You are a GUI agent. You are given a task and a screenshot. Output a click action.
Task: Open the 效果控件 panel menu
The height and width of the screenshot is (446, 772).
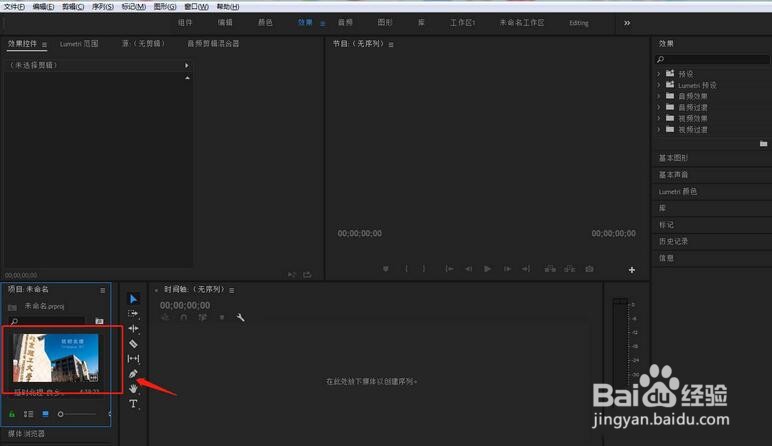[44, 44]
